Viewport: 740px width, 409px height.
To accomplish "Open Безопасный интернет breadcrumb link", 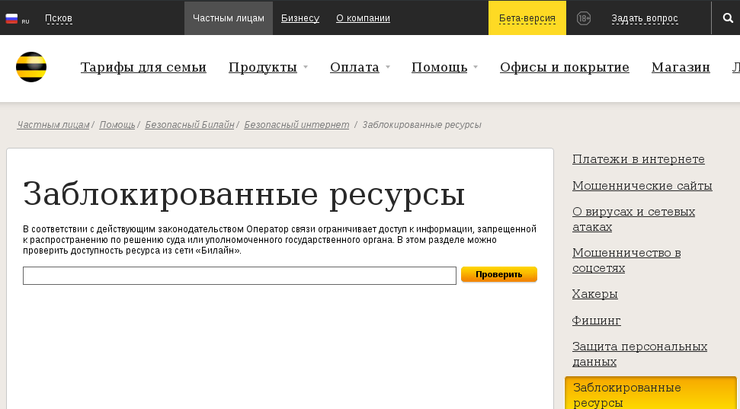I will (x=296, y=125).
